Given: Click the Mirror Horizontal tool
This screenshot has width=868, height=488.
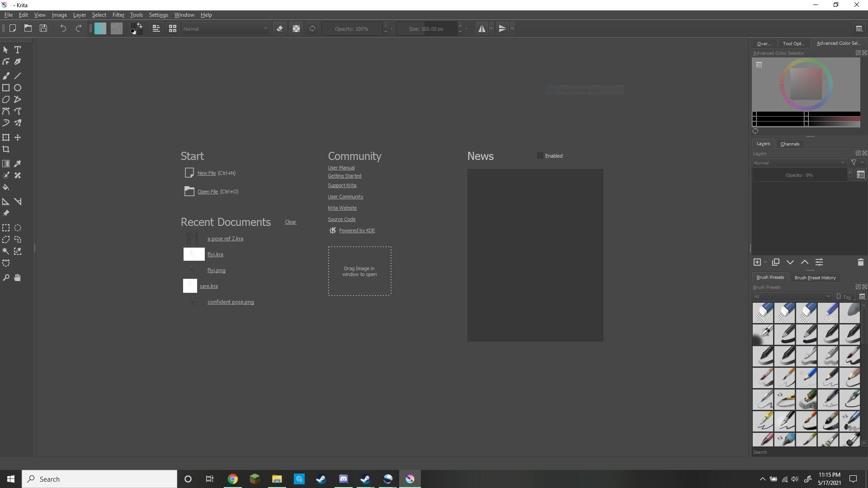Looking at the screenshot, I should click(x=481, y=28).
